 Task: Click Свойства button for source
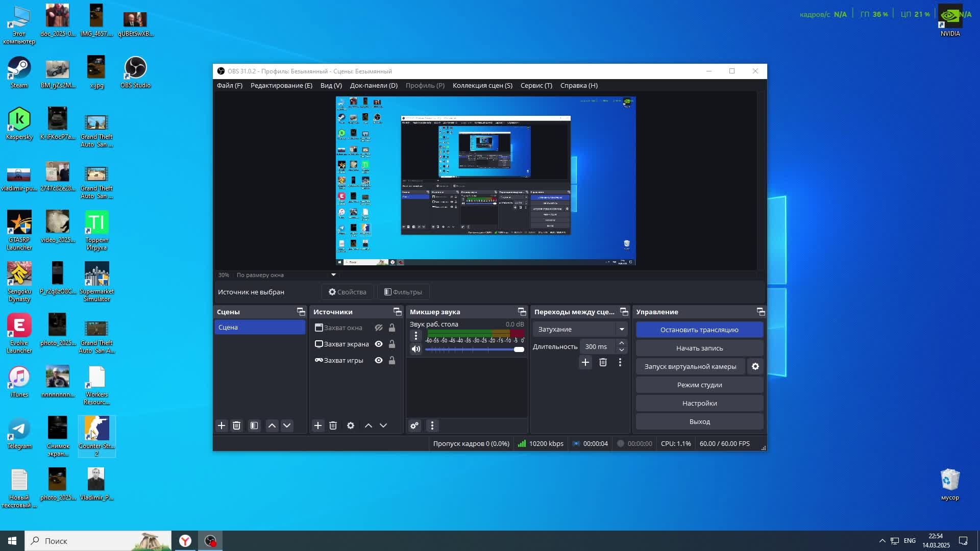348,292
